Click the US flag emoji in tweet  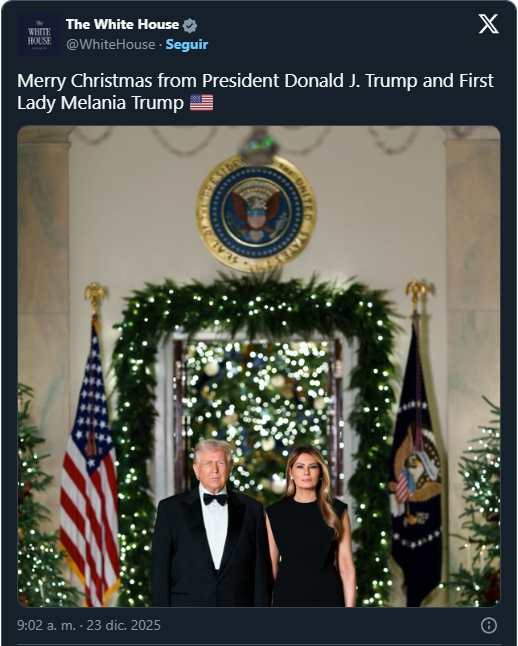click(202, 103)
